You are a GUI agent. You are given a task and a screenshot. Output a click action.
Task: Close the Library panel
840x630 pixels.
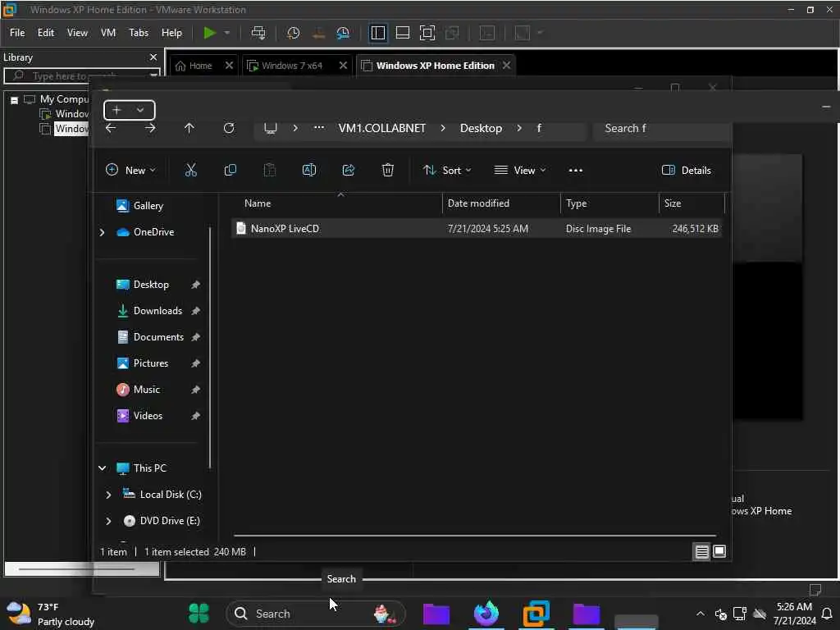click(x=153, y=57)
